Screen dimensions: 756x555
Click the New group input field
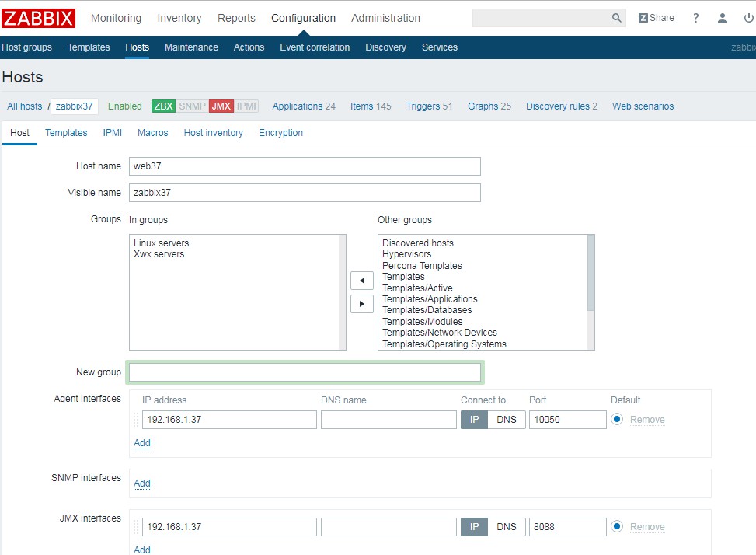(305, 372)
